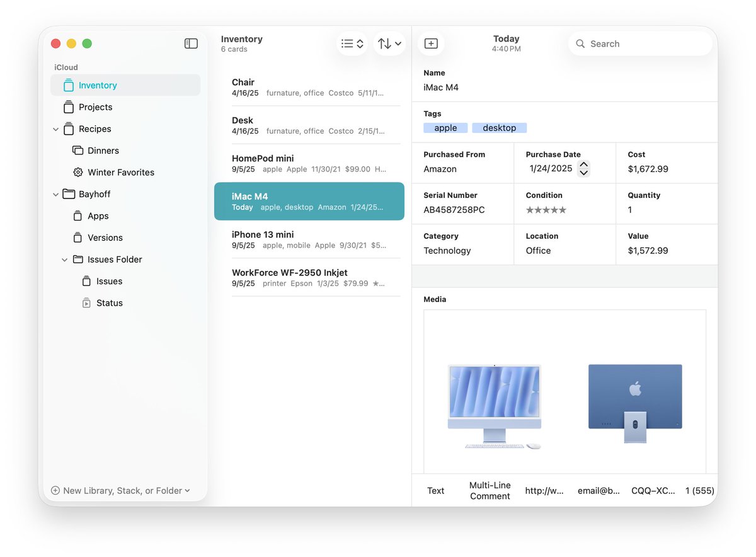The width and height of the screenshot is (756, 557).
Task: Click the http://w... URL field type
Action: point(544,491)
